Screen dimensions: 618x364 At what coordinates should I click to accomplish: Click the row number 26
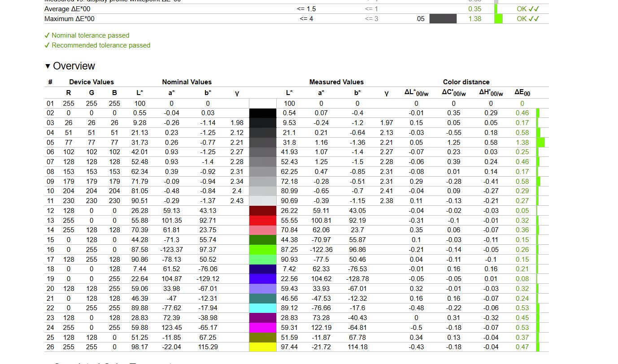point(50,347)
